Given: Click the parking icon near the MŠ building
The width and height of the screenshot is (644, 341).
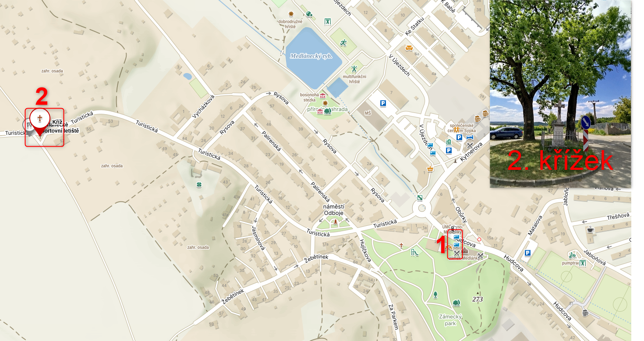Looking at the screenshot, I should click(383, 103).
